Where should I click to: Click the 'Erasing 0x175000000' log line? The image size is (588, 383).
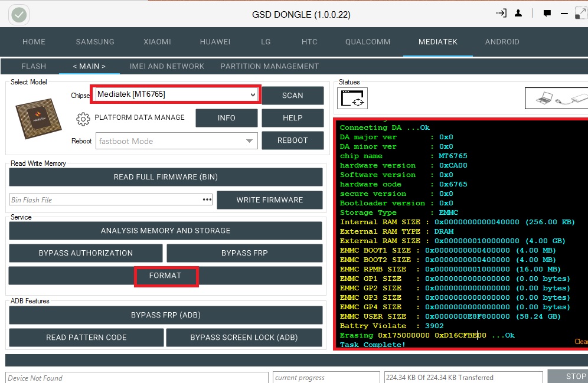point(427,335)
